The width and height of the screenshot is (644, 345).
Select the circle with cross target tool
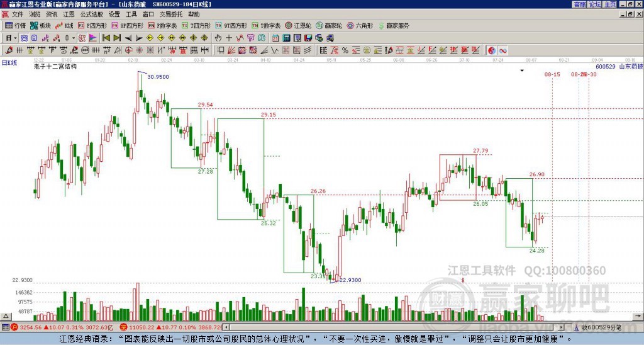point(128,50)
